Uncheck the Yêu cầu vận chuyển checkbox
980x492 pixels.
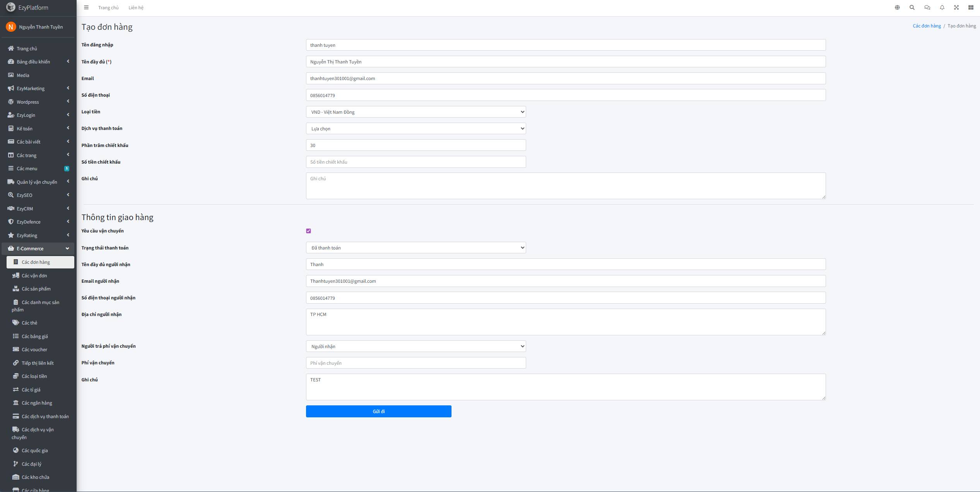[x=308, y=231]
